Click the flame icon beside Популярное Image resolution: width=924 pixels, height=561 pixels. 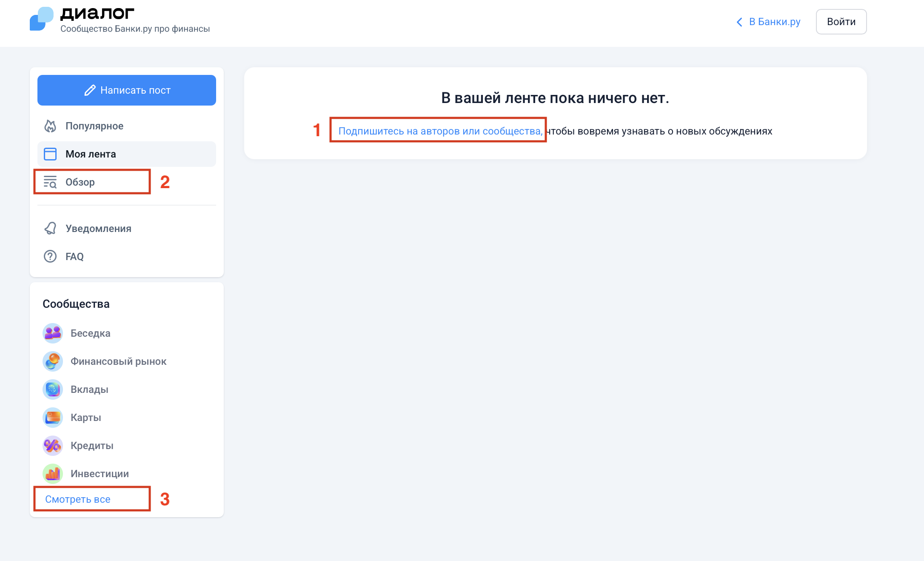[50, 126]
